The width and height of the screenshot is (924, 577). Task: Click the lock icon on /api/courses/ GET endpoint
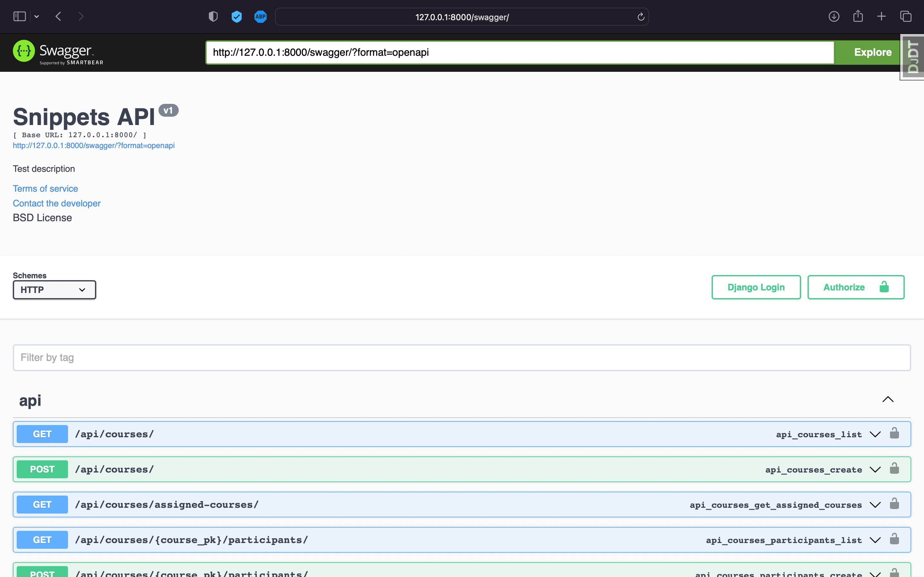(x=895, y=433)
